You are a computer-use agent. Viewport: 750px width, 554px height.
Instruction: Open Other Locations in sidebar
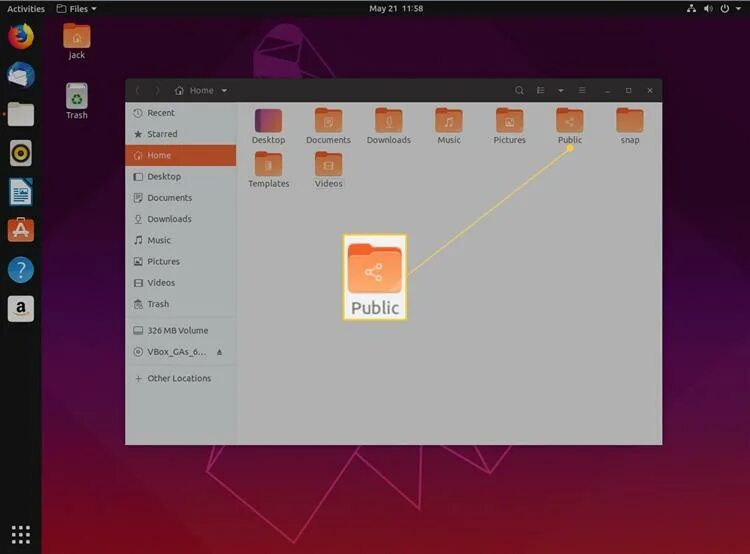tap(181, 378)
